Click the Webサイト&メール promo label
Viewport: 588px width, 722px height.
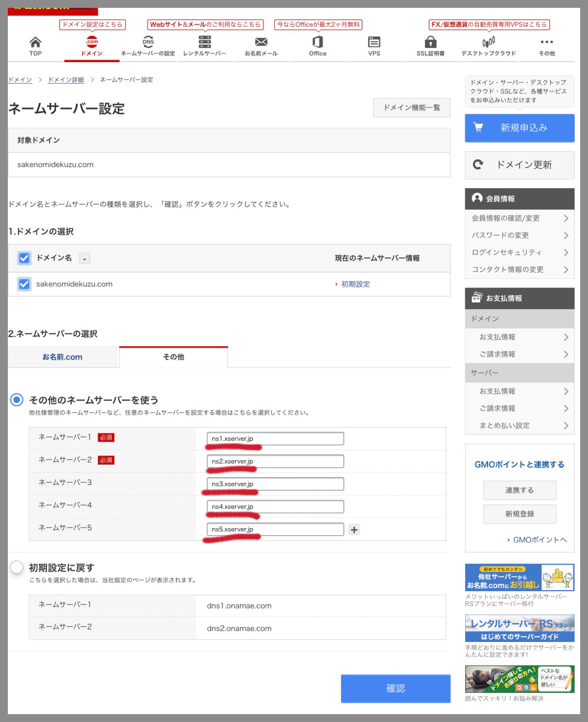205,25
